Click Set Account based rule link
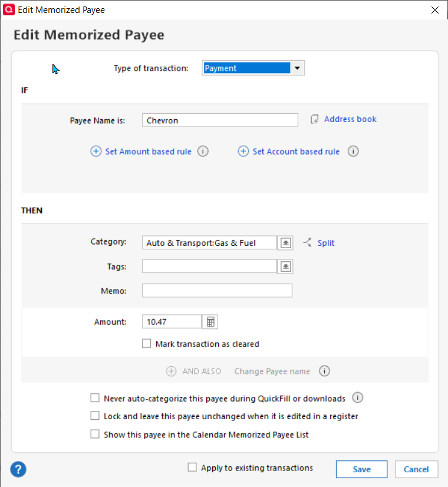Screen dimensions: 448x487 [296, 152]
